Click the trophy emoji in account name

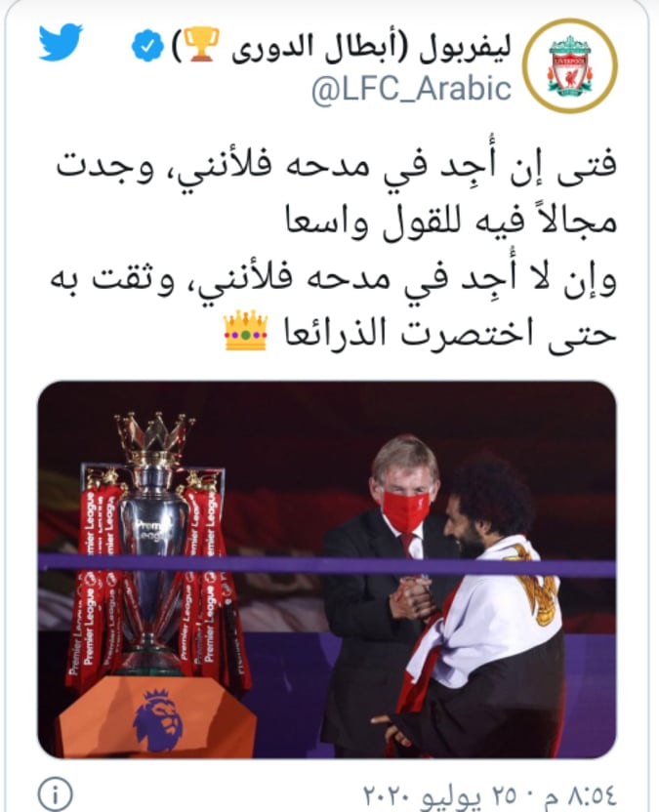[x=201, y=45]
